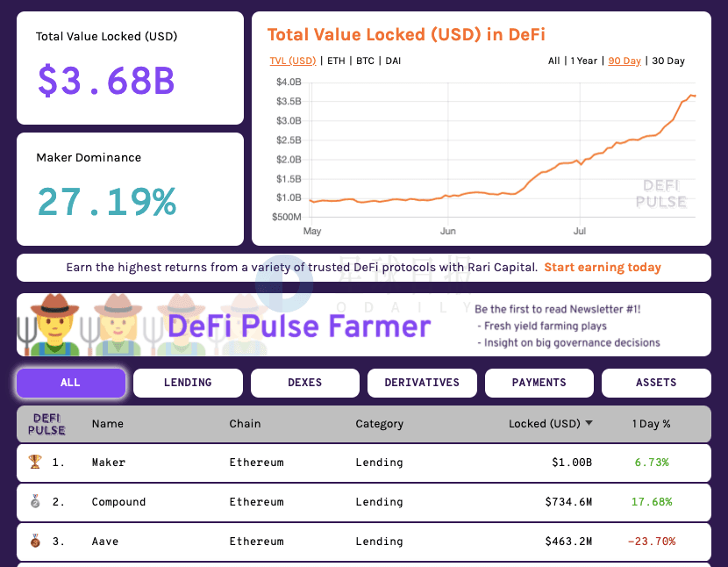
Task: Click the DEFI PULSE watermark on chart
Action: tap(660, 194)
